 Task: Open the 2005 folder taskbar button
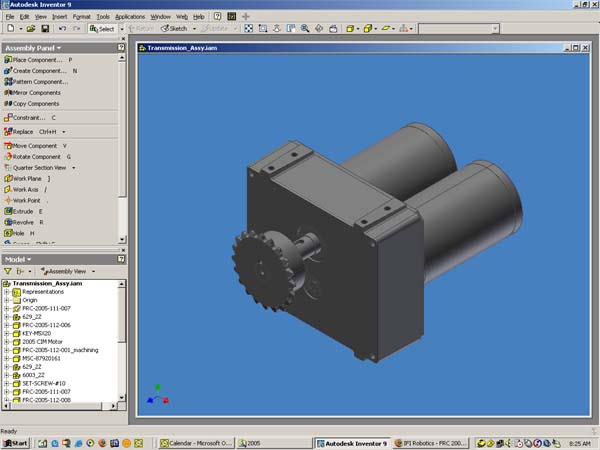pyautogui.click(x=274, y=443)
